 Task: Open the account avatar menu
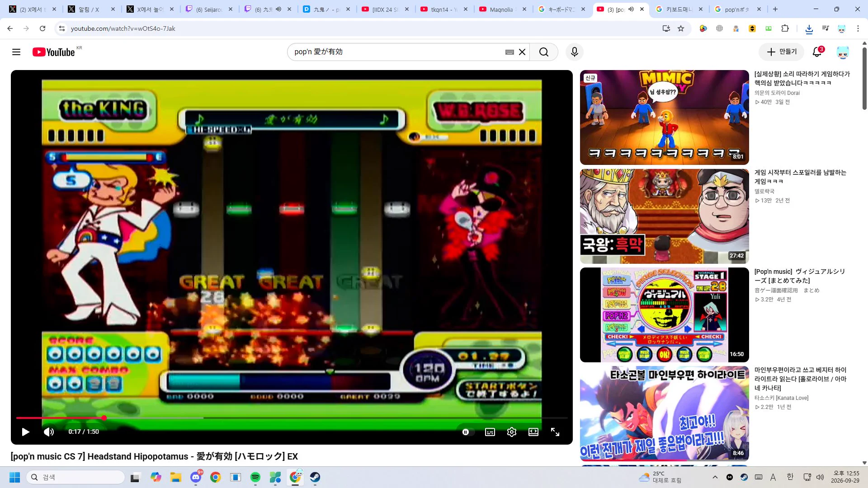[x=843, y=52]
